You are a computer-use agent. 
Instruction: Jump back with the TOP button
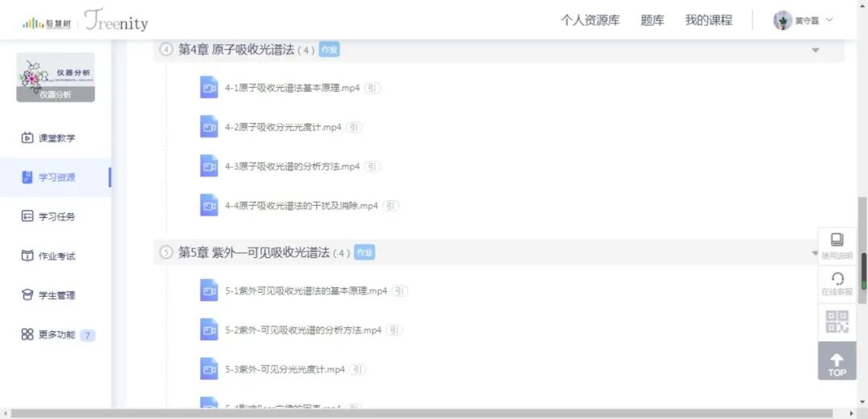[837, 361]
